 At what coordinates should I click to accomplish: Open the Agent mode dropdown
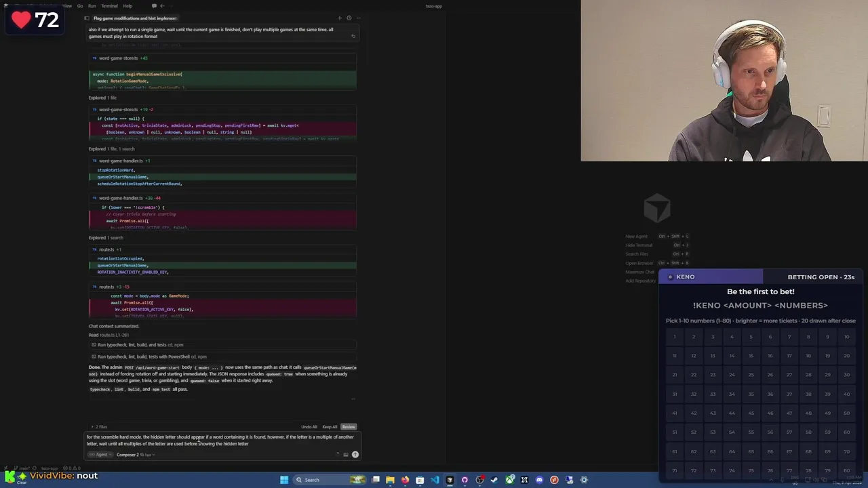[100, 455]
